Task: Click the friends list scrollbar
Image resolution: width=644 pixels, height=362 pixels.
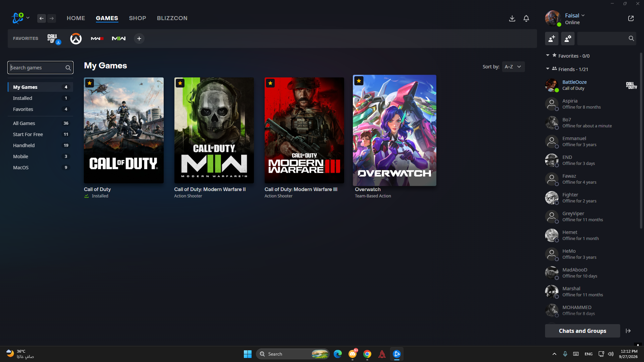Action: tap(641, 141)
